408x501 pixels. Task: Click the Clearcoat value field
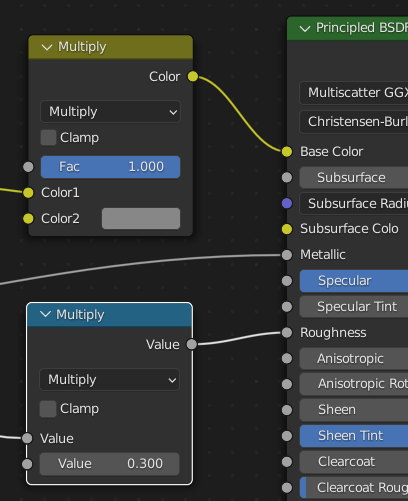pos(354,462)
